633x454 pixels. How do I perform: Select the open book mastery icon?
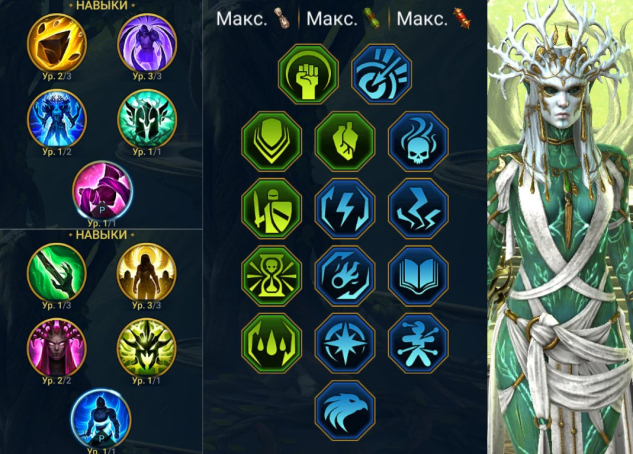click(418, 276)
